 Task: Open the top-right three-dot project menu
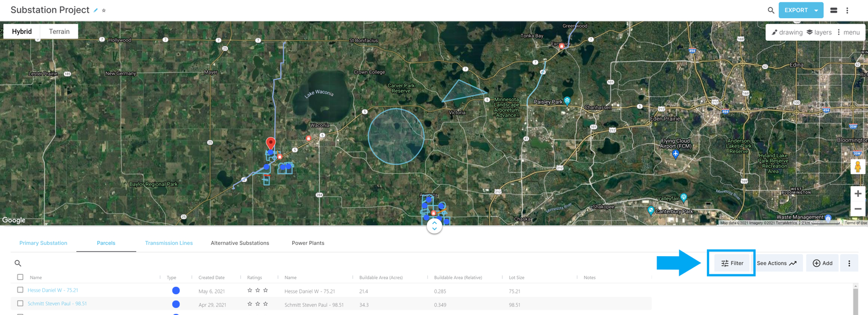click(847, 10)
